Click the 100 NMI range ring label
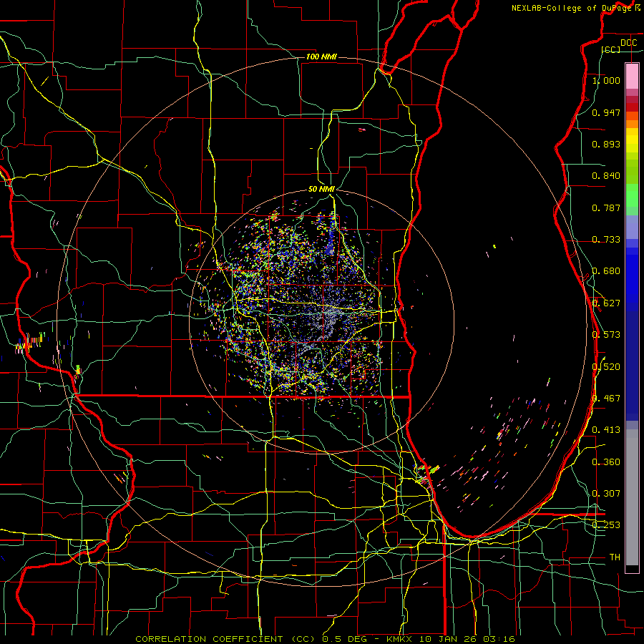 point(321,57)
